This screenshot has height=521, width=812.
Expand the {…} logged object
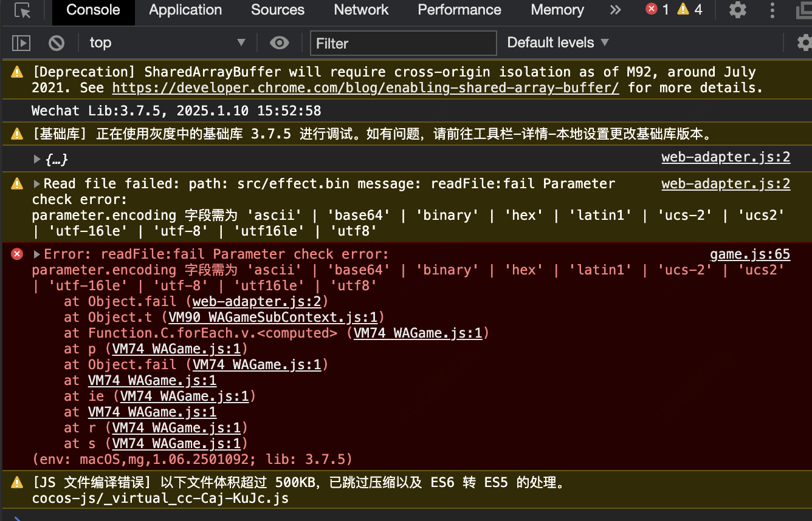point(38,159)
